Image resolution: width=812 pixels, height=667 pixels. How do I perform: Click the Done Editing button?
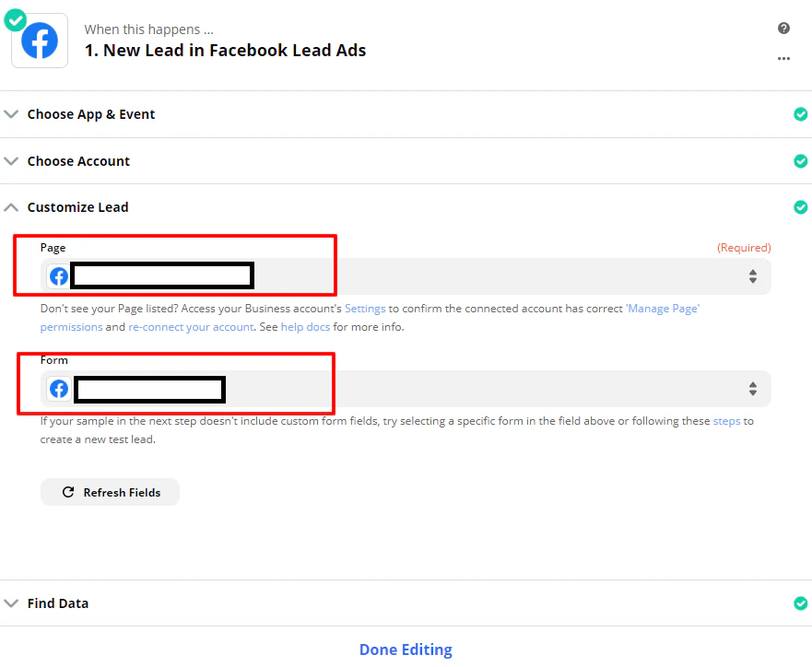pyautogui.click(x=406, y=649)
